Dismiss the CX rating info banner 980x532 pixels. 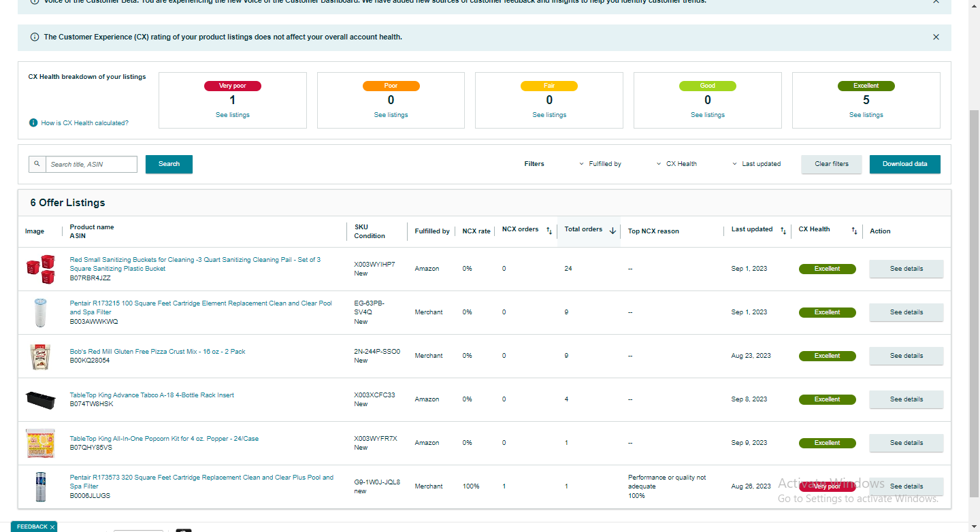point(936,37)
